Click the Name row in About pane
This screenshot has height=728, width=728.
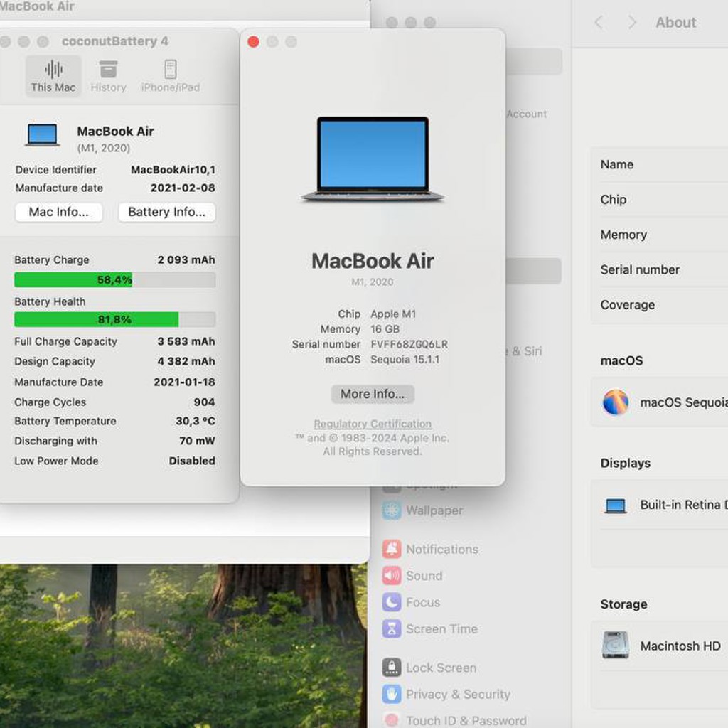click(659, 164)
